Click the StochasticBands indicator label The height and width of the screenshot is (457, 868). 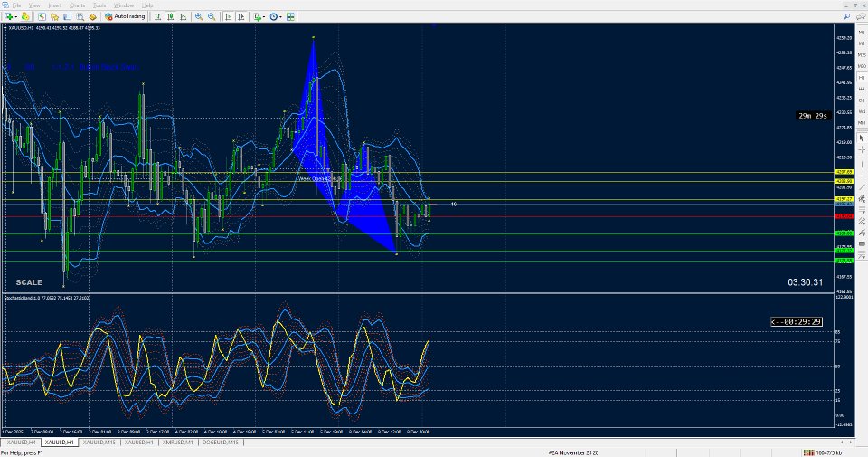[46, 298]
